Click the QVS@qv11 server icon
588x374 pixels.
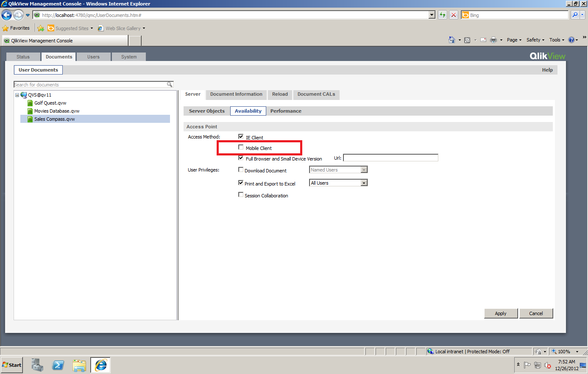[24, 95]
